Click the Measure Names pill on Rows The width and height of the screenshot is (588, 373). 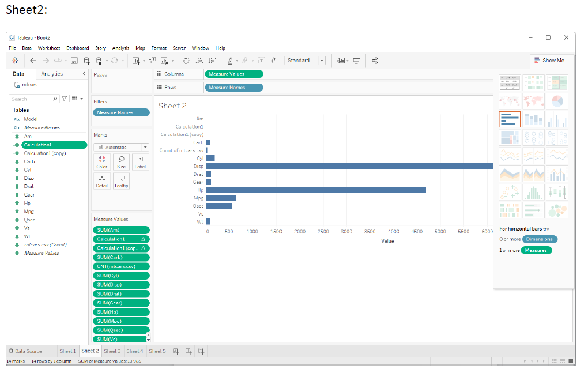pyautogui.click(x=233, y=88)
